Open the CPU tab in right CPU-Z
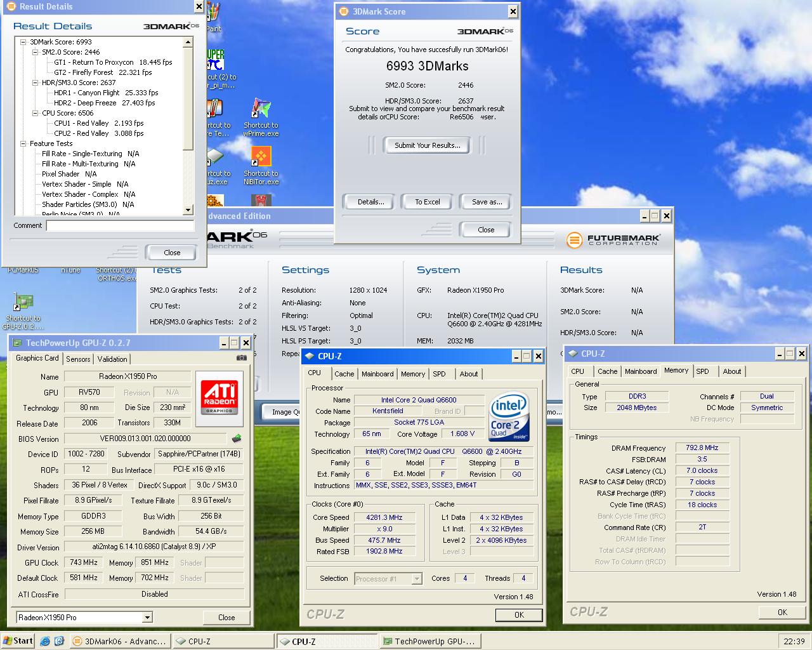 pyautogui.click(x=577, y=371)
